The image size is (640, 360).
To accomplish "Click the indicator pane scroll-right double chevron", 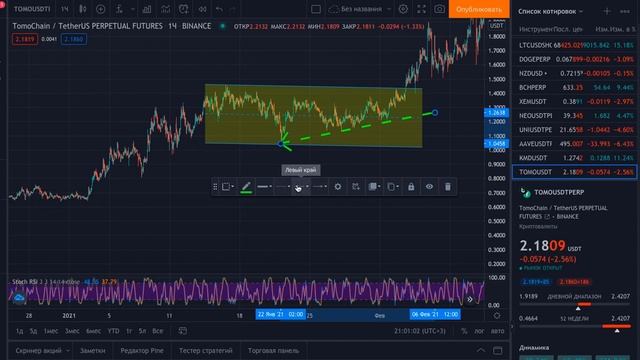I will [x=470, y=299].
